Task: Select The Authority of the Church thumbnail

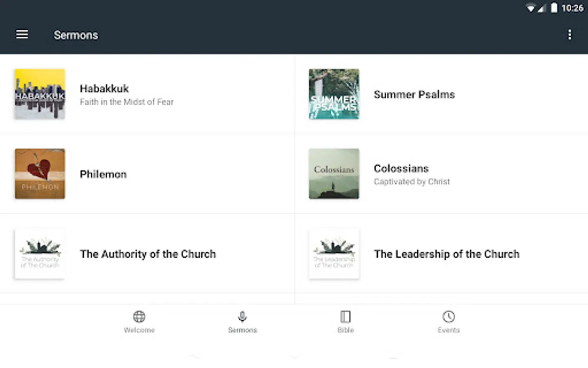Action: [40, 254]
